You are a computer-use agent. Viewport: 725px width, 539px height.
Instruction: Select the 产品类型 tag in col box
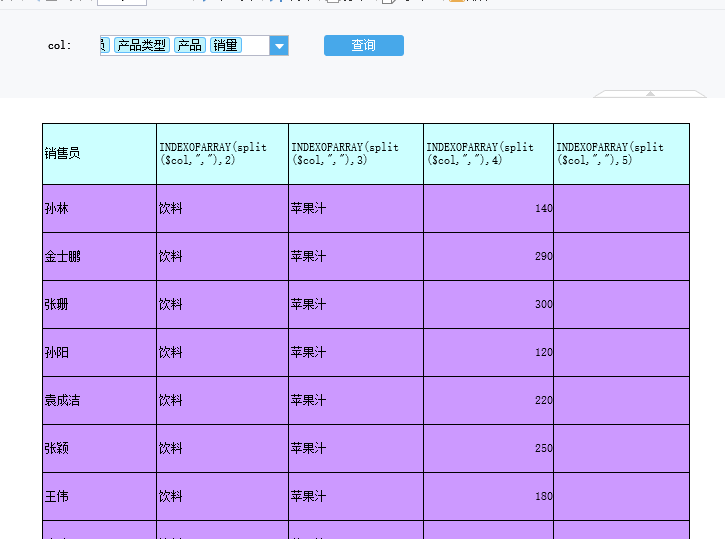142,45
